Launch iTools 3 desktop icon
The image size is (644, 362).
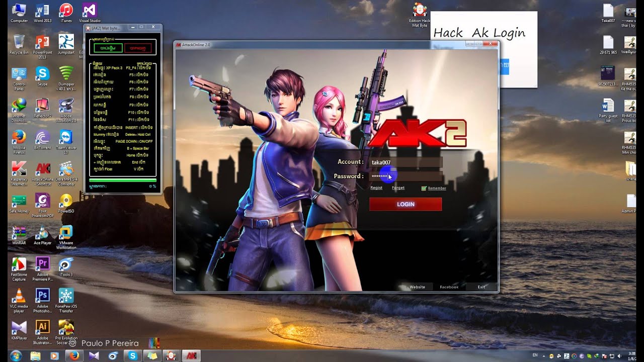(x=66, y=267)
